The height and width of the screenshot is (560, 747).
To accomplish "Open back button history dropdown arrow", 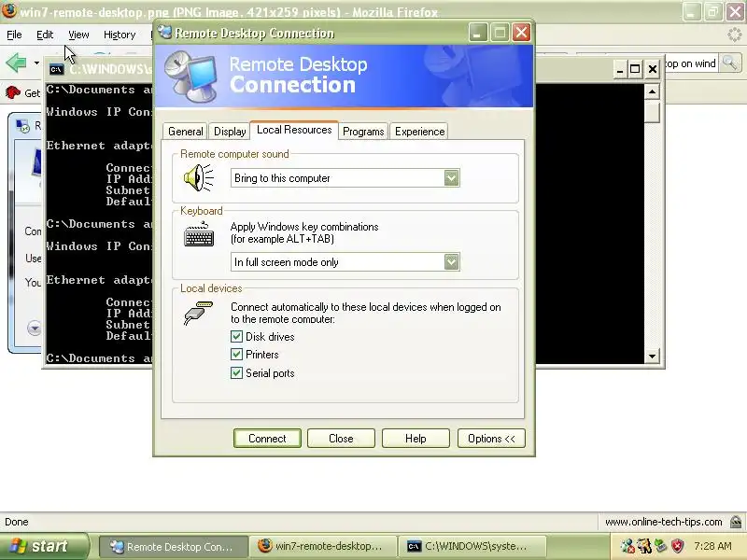I will pyautogui.click(x=36, y=63).
